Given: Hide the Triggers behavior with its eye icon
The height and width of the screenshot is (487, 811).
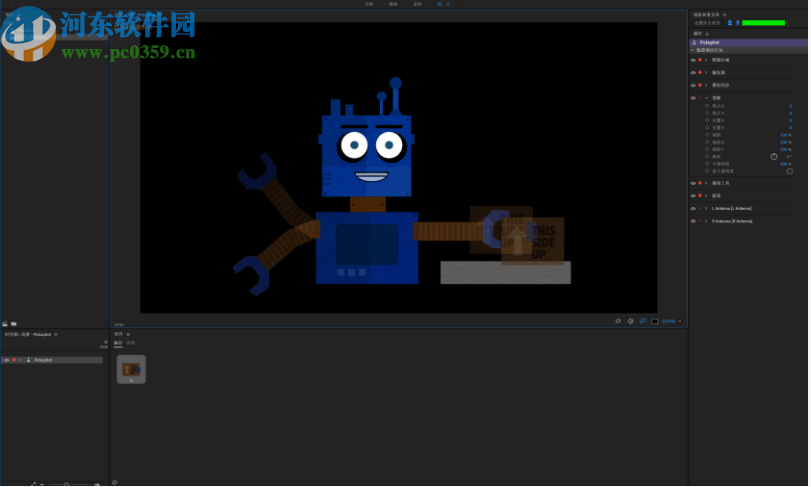Looking at the screenshot, I should 693,72.
